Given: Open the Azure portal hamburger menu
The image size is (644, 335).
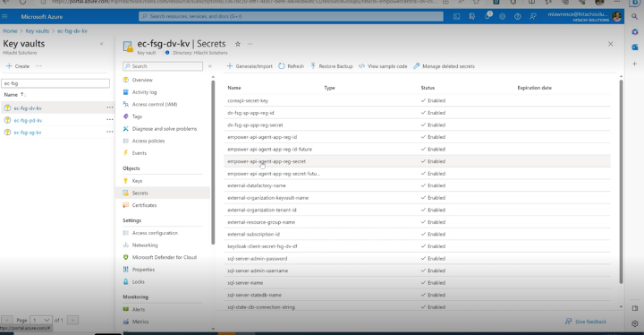Looking at the screenshot, I should point(5,16).
